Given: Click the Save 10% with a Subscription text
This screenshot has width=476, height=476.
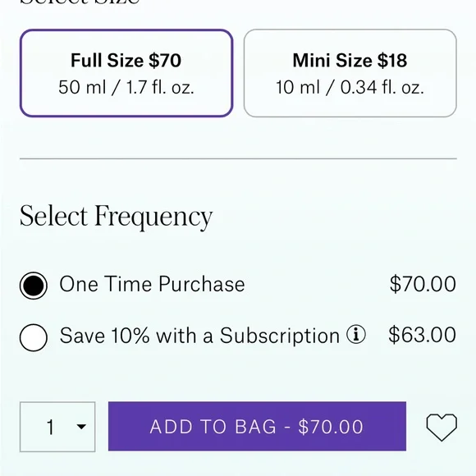Looking at the screenshot, I should coord(199,336).
